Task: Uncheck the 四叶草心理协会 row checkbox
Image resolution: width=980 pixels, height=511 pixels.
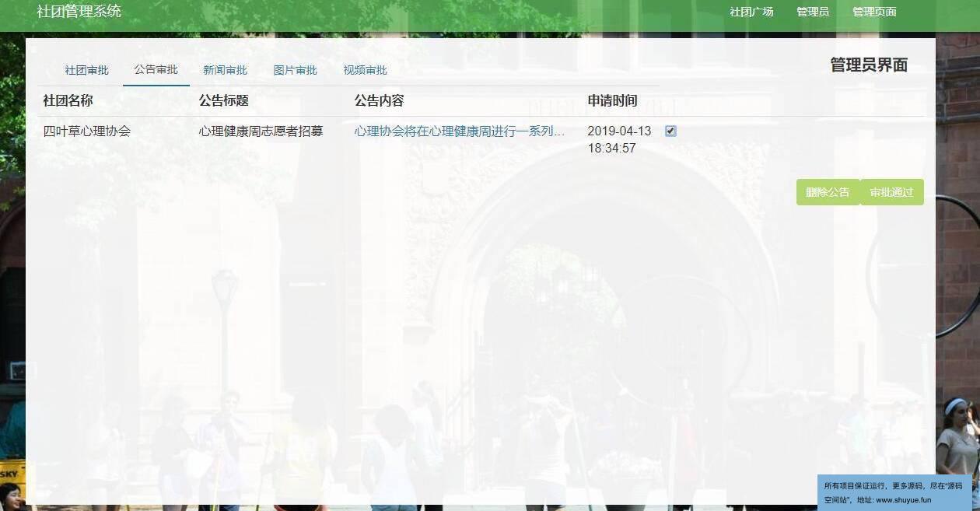Action: click(670, 131)
